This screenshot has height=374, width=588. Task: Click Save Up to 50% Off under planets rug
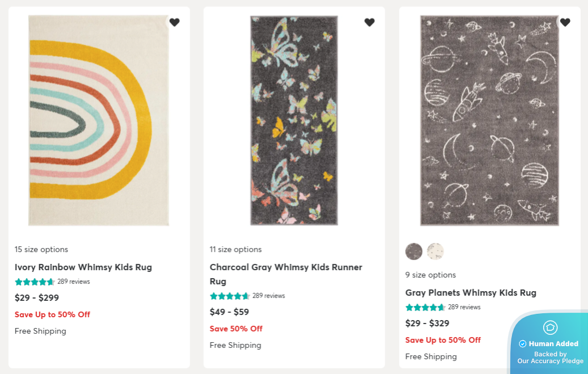(443, 340)
